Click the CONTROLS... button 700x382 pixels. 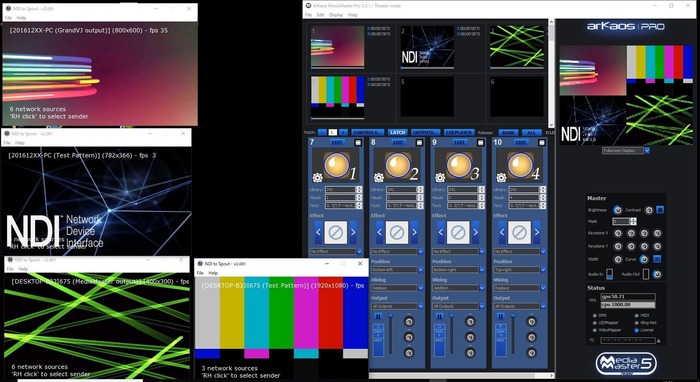(x=367, y=133)
